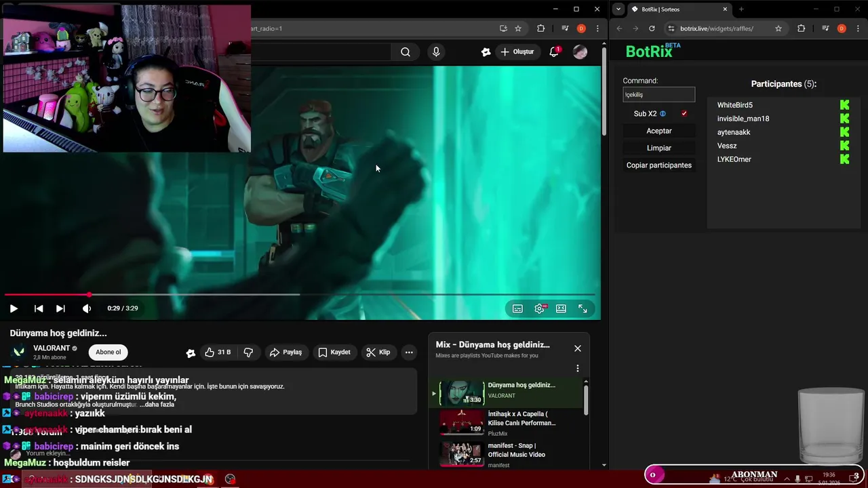This screenshot has height=488, width=868.
Task: Create a clip with Klip button
Action: coord(378,352)
